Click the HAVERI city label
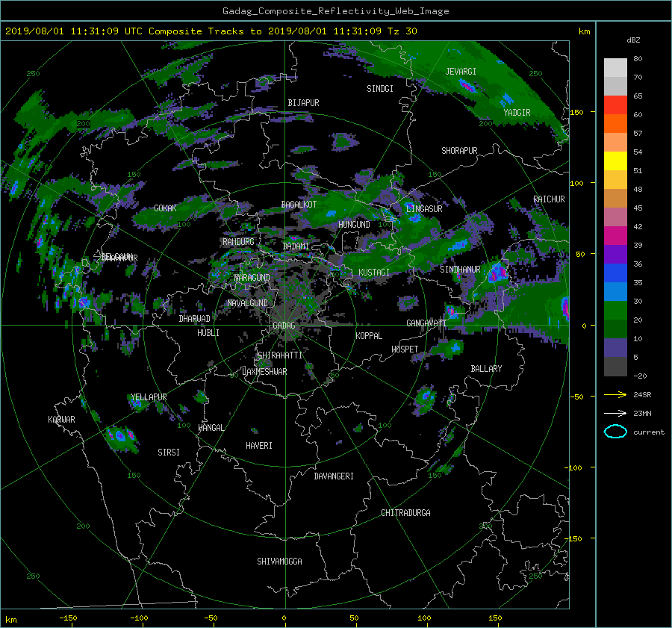The image size is (672, 628). [259, 446]
